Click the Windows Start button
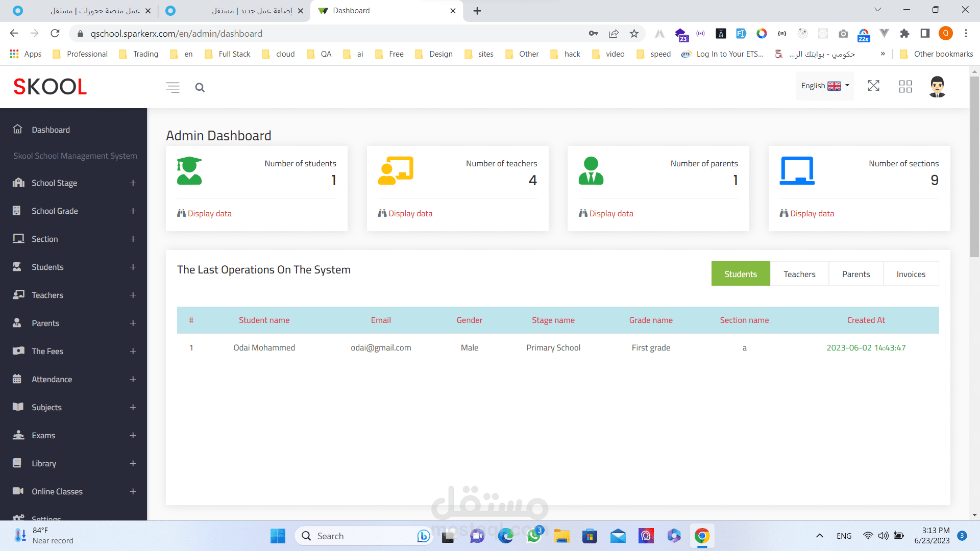The height and width of the screenshot is (551, 980). 278,536
